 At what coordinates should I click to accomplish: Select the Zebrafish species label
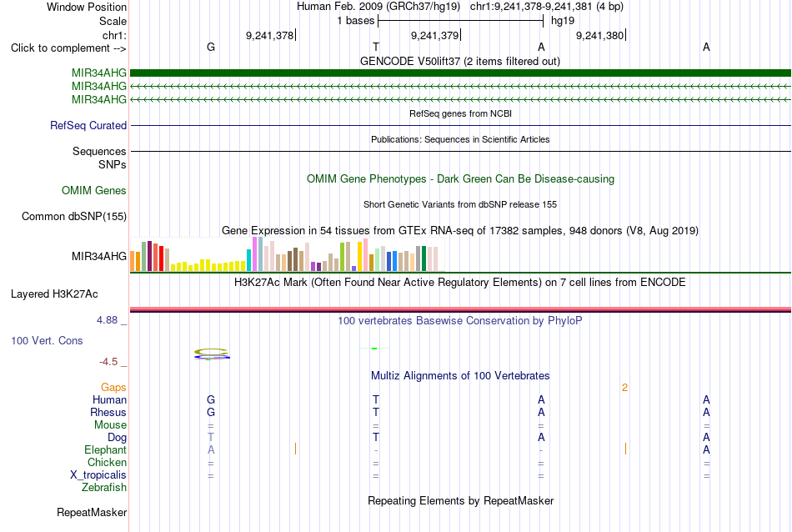point(104,488)
